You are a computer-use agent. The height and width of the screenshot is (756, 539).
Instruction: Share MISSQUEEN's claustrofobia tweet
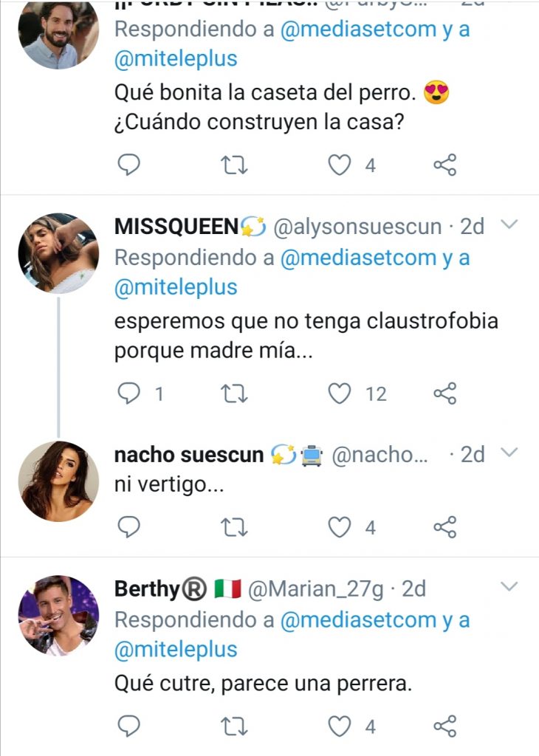444,394
